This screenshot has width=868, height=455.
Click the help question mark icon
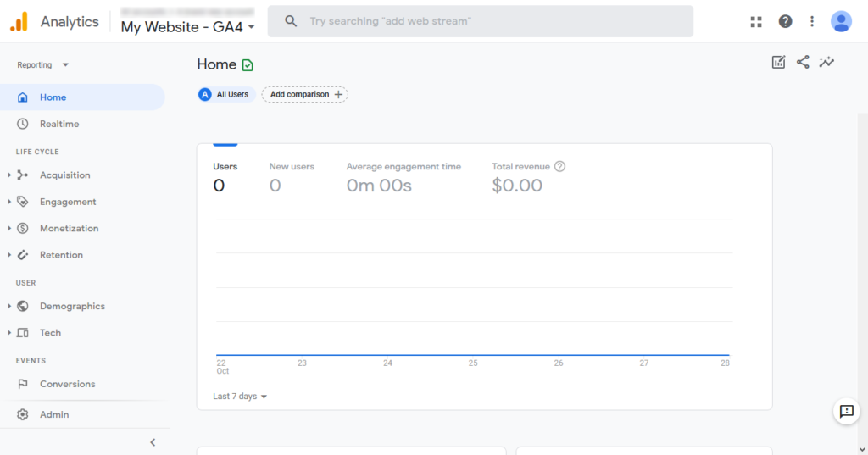(x=786, y=22)
